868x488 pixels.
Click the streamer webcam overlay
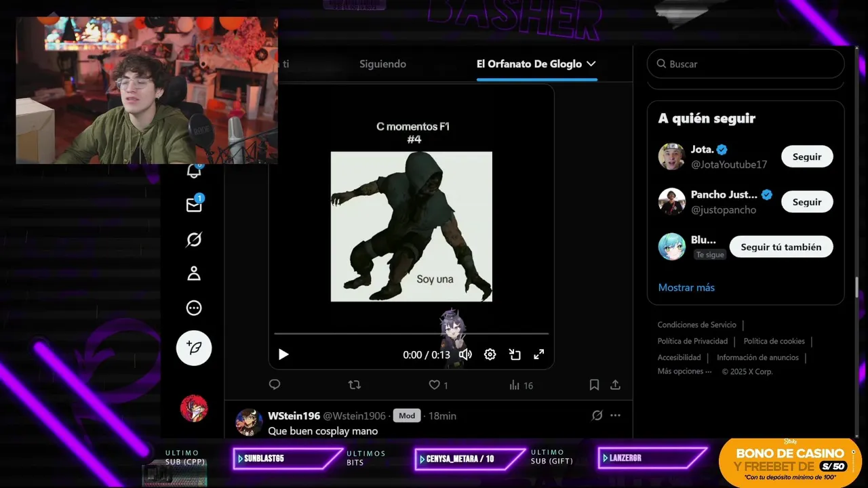click(147, 90)
